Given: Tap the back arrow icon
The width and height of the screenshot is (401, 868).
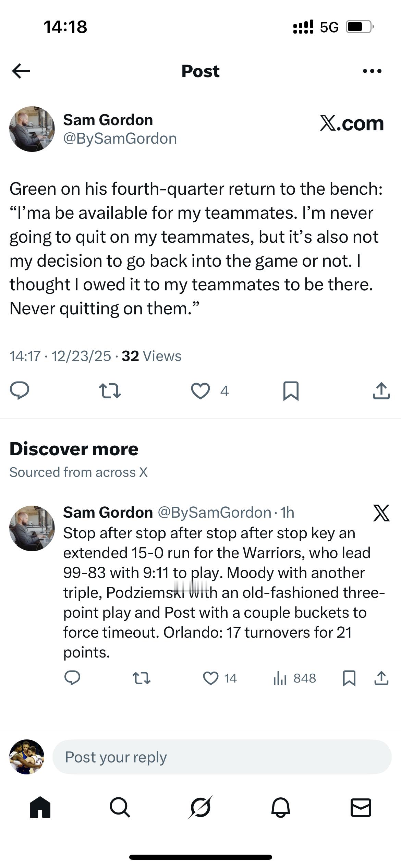Looking at the screenshot, I should (21, 71).
